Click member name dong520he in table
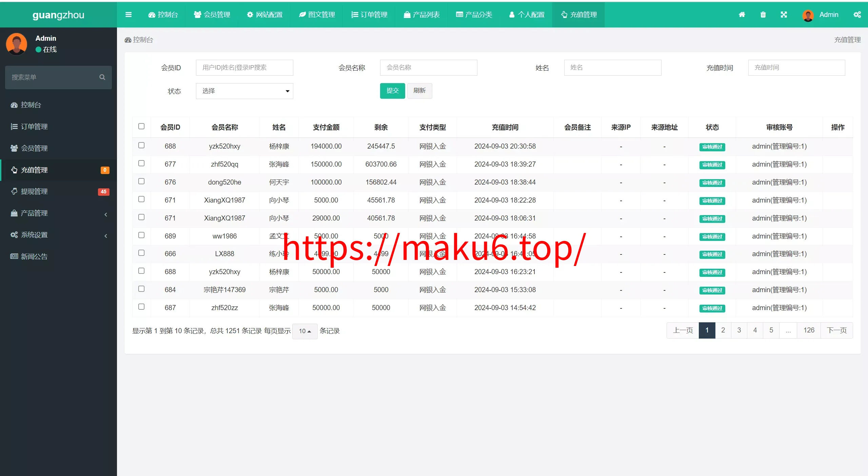Viewport: 868px width, 476px height. click(x=224, y=182)
